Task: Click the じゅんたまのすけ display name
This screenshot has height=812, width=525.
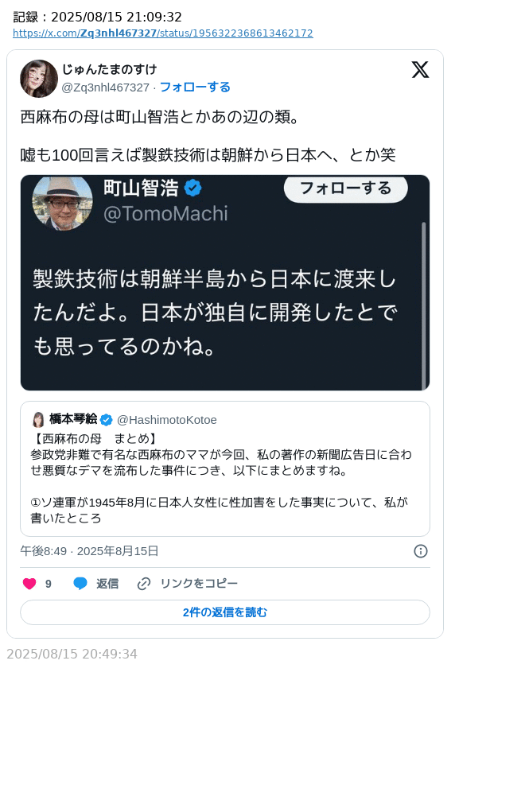Action: point(109,69)
